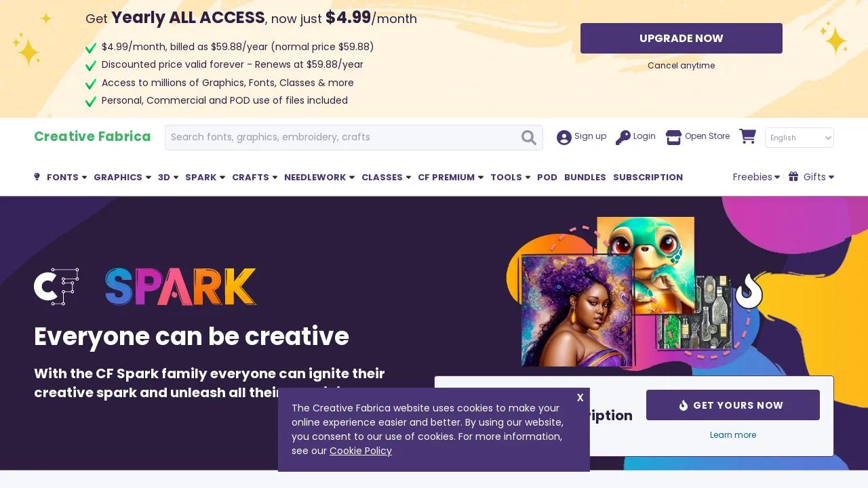Click the Creative Fabrica logo
Viewport: 868px width, 488px height.
click(x=92, y=137)
